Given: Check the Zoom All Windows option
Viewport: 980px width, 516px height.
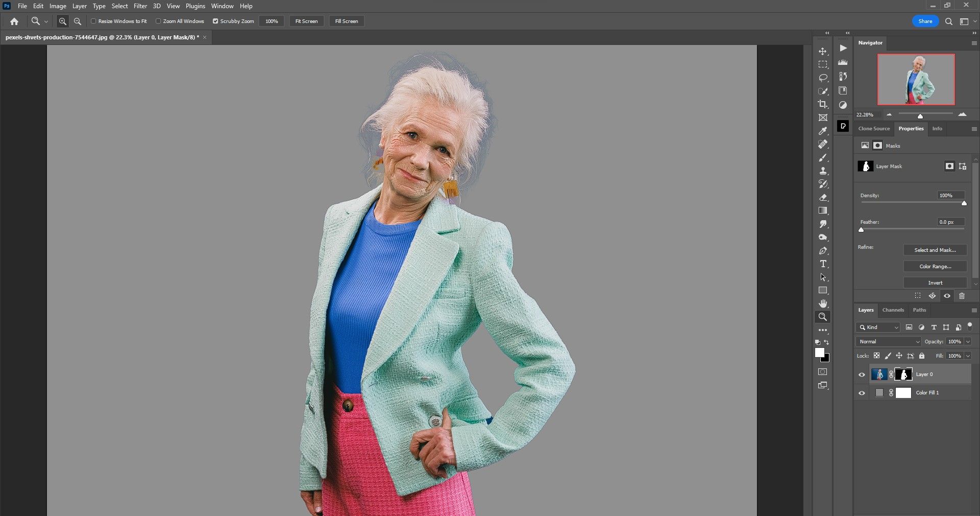Looking at the screenshot, I should pyautogui.click(x=158, y=21).
